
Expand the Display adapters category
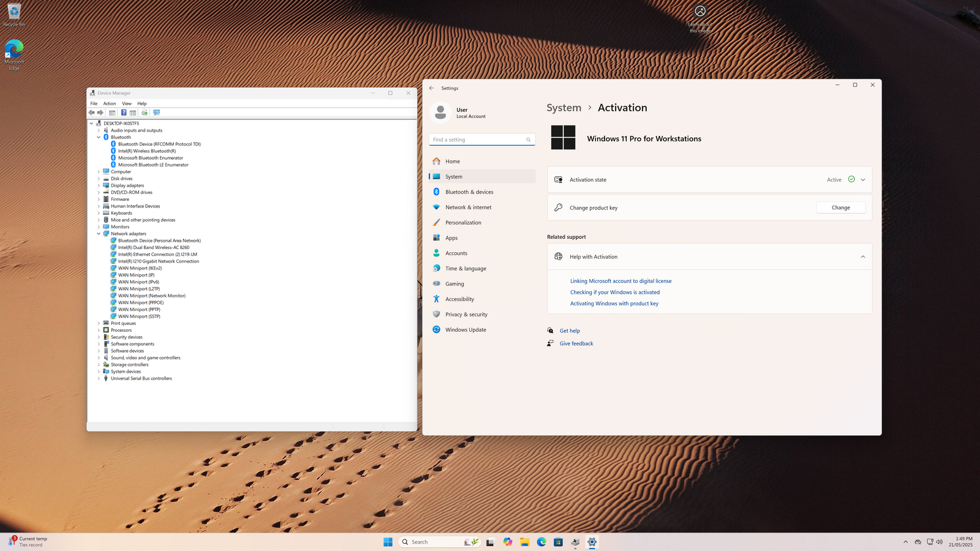pos(99,186)
